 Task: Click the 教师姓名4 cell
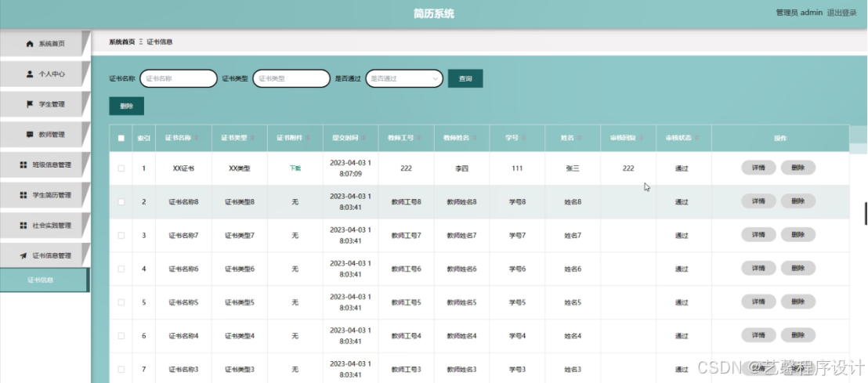(x=461, y=336)
